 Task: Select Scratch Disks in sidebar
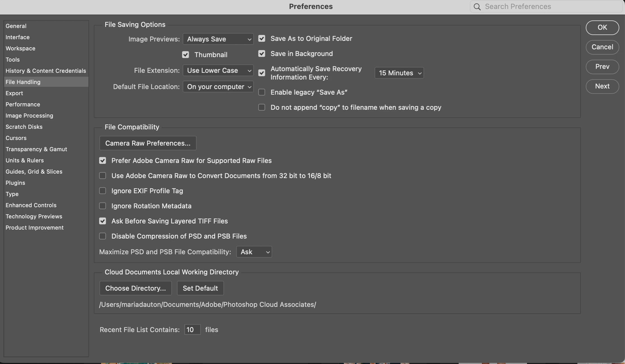(x=24, y=127)
